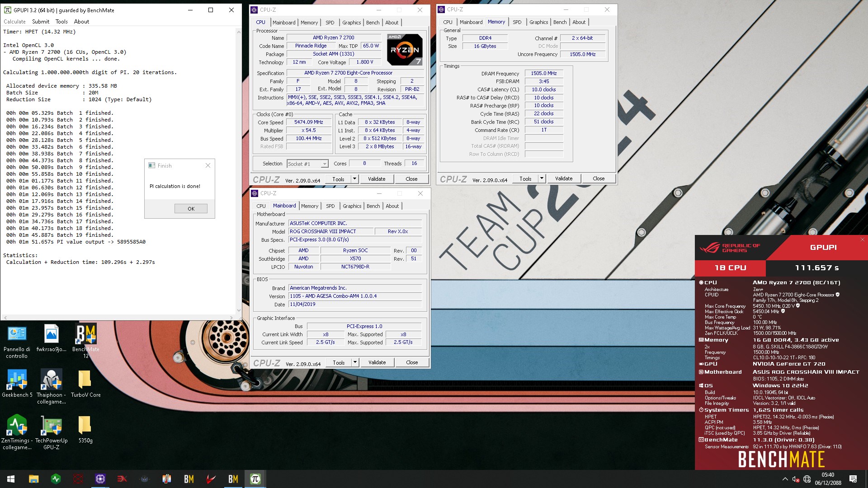
Task: Open SPD tab in CPU-Z Memory window
Action: [517, 22]
